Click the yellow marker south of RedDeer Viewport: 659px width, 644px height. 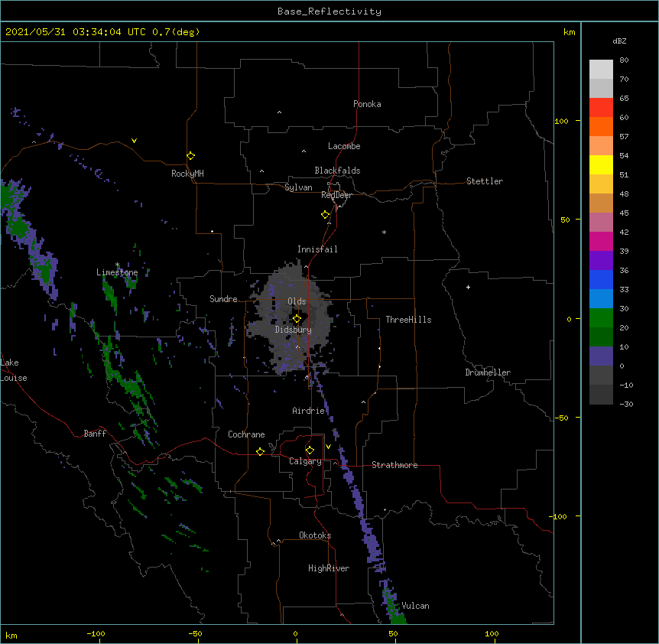(325, 215)
